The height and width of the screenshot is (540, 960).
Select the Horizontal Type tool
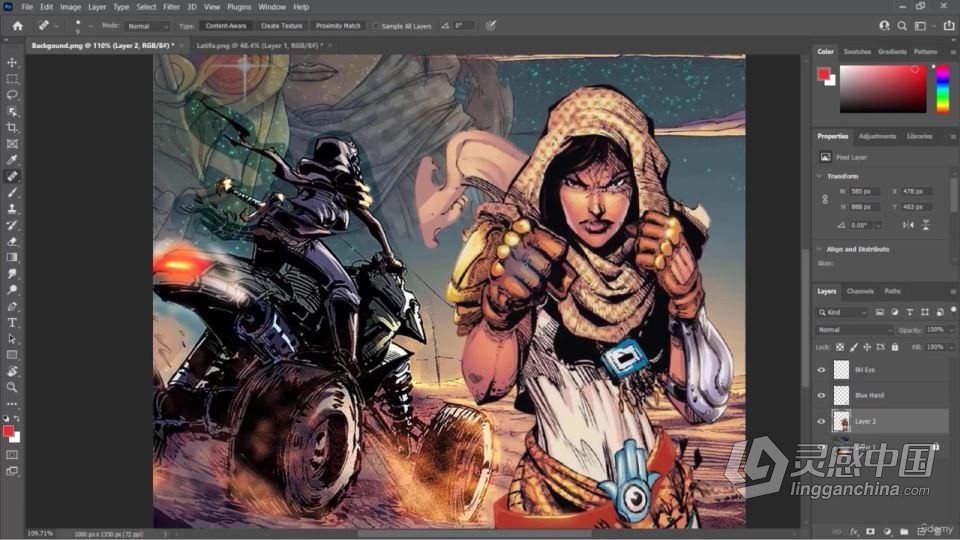click(x=12, y=322)
